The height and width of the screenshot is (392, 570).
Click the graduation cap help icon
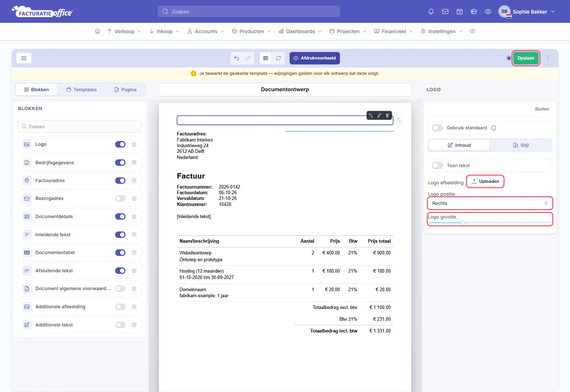[474, 11]
